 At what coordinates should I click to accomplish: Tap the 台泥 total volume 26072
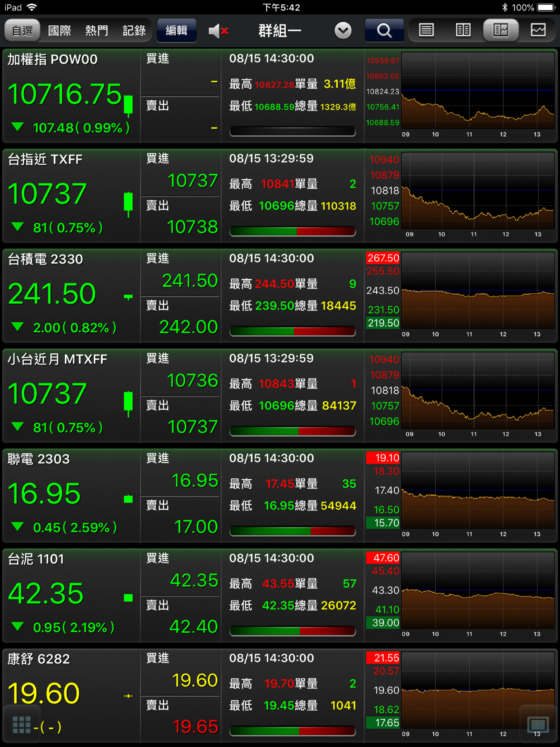click(339, 606)
